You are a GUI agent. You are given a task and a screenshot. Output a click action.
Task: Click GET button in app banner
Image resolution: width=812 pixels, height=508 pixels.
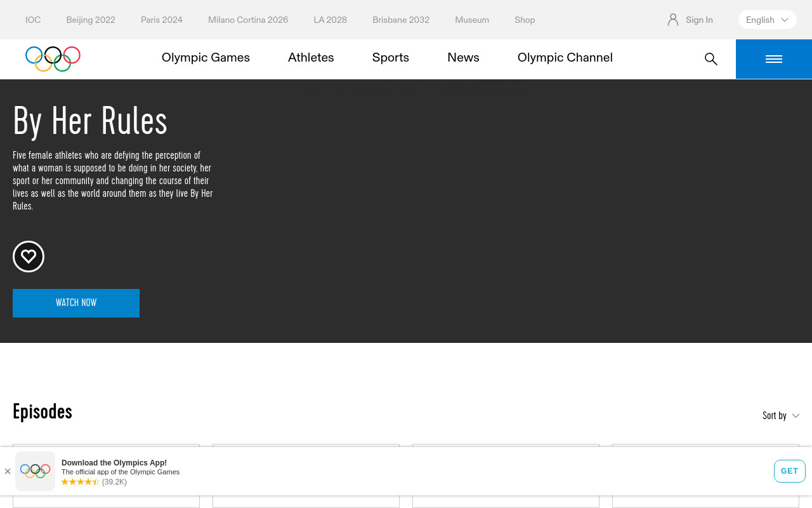pyautogui.click(x=790, y=471)
